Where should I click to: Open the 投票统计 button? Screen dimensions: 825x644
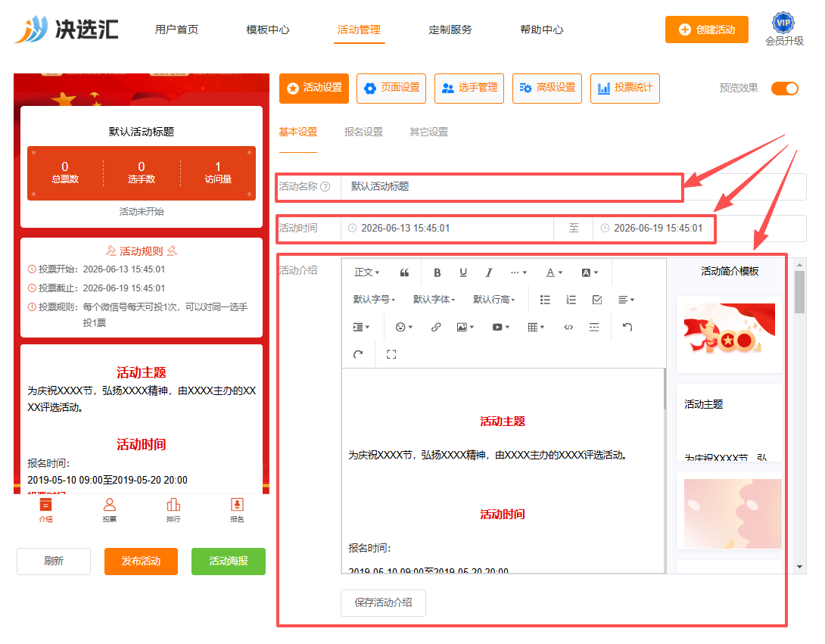(x=625, y=89)
